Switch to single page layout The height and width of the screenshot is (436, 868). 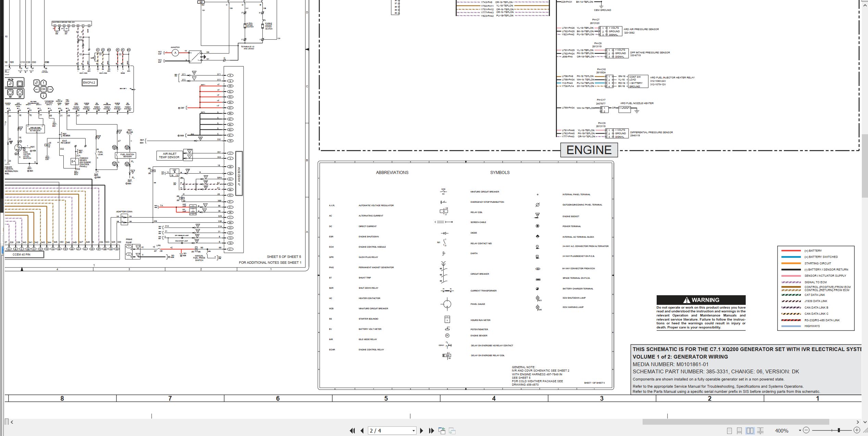[x=729, y=431]
